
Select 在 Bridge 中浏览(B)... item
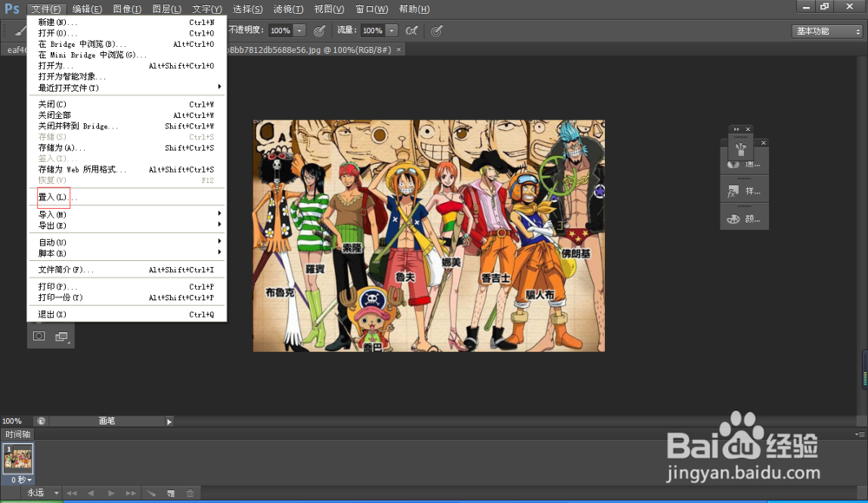127,43
